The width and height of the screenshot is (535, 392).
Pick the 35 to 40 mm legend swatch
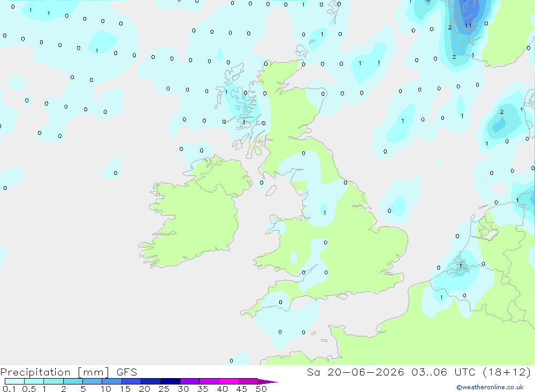pos(209,381)
